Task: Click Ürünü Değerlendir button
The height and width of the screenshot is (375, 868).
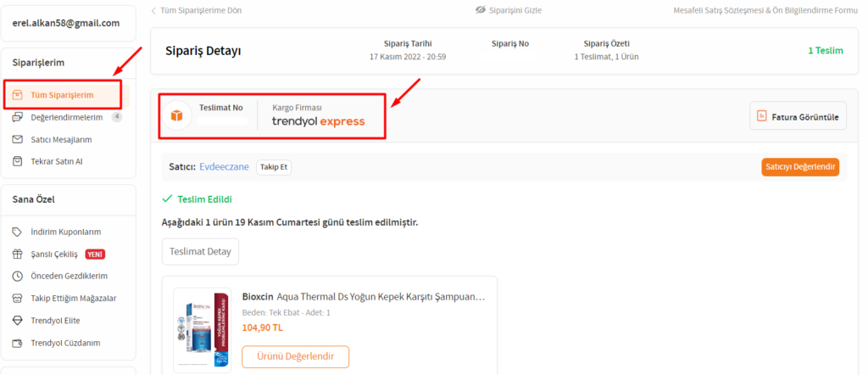Action: 296,356
